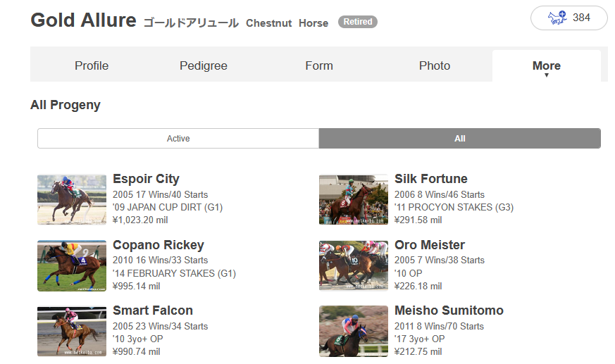The image size is (615, 364).
Task: Open the Form tab
Action: tap(319, 65)
